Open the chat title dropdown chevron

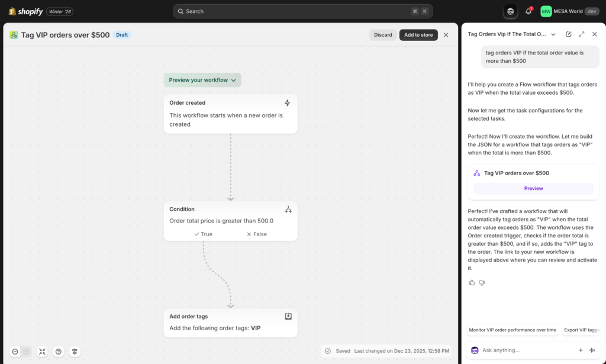tap(553, 34)
